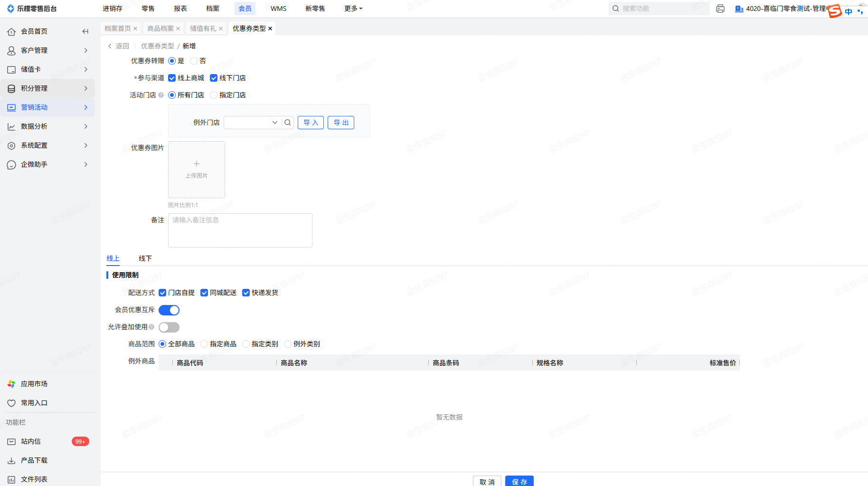Enable the 允许叠加使用 switch
This screenshot has height=486, width=868.
pos(169,327)
